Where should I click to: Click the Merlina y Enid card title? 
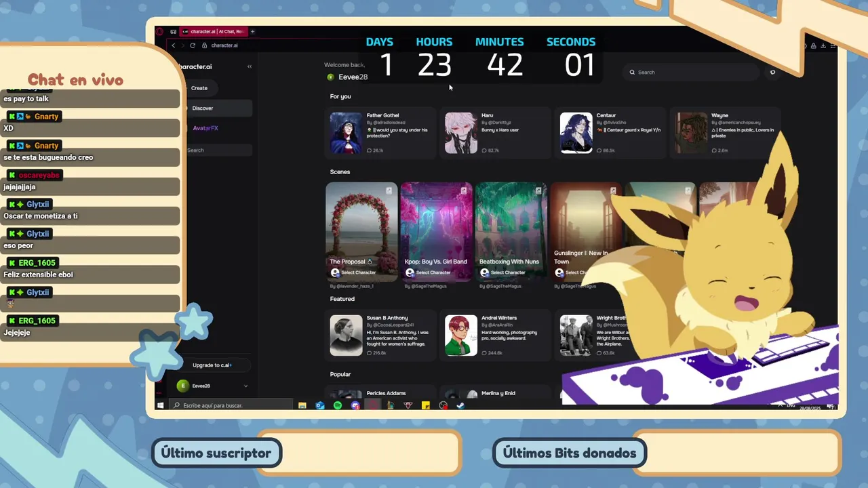tap(499, 393)
